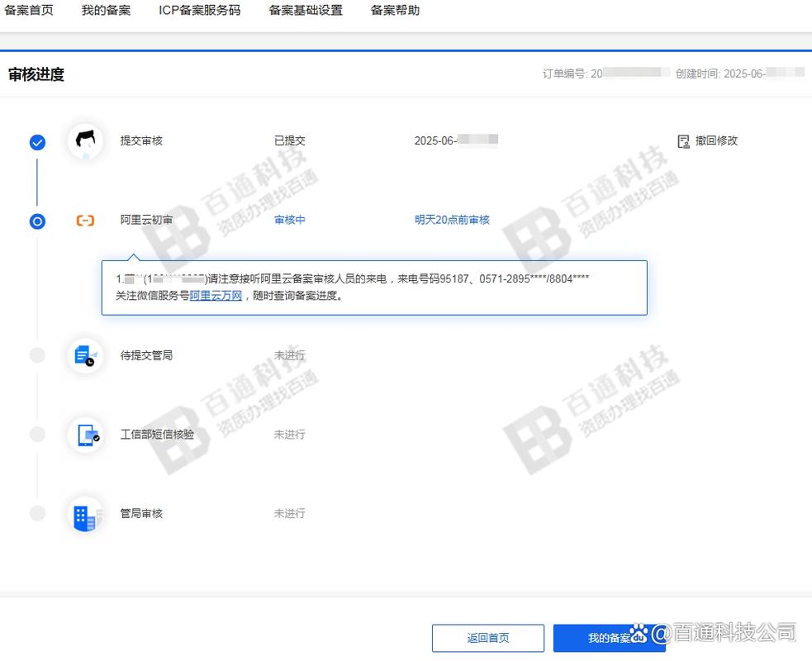
Task: Click the 审核中 status text
Action: pyautogui.click(x=289, y=220)
